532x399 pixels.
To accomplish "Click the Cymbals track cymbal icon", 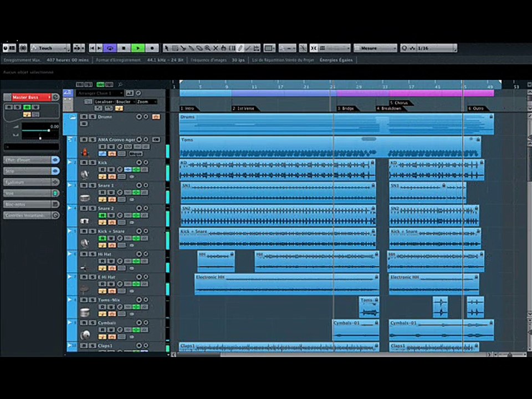I will click(84, 335).
